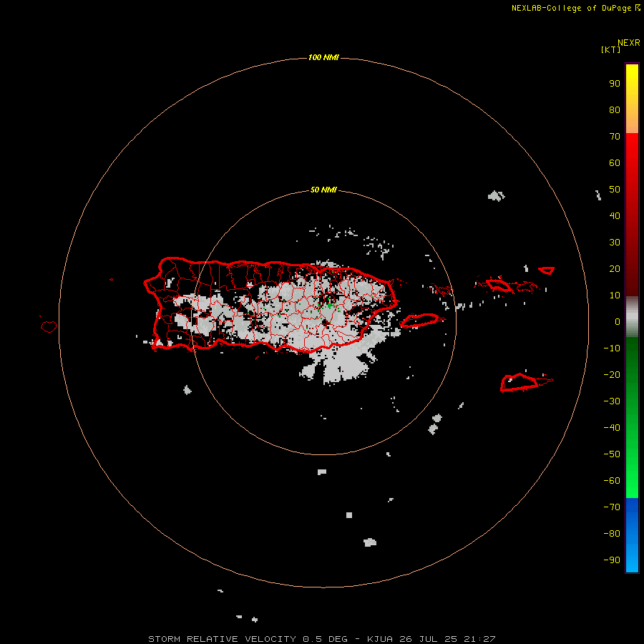Click the NEXR label above the color bar
Viewport: 644px width, 644px height.
[x=629, y=43]
